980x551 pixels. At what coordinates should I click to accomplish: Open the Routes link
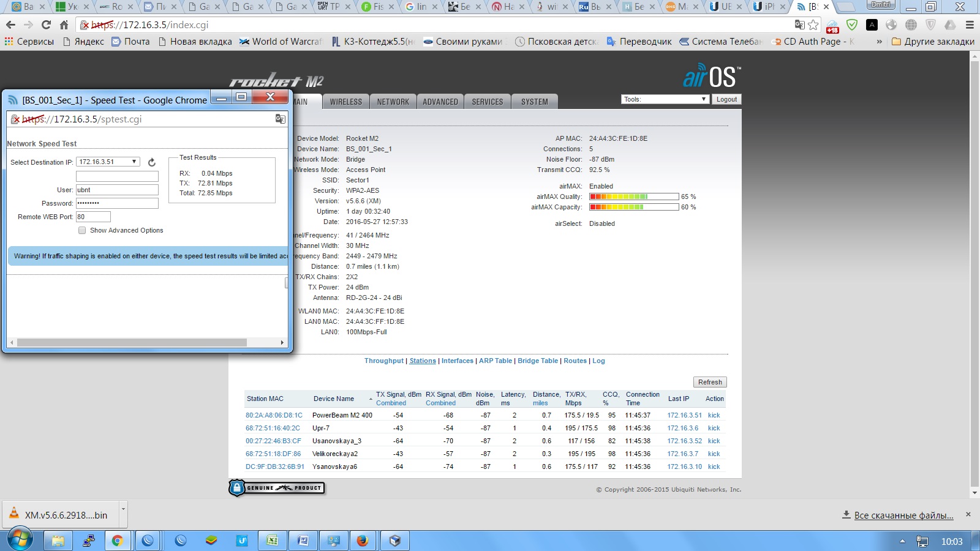coord(575,361)
